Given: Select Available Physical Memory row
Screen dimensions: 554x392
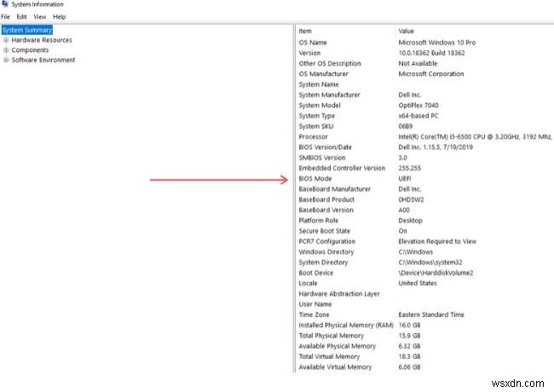Looking at the screenshot, I should point(337,346).
